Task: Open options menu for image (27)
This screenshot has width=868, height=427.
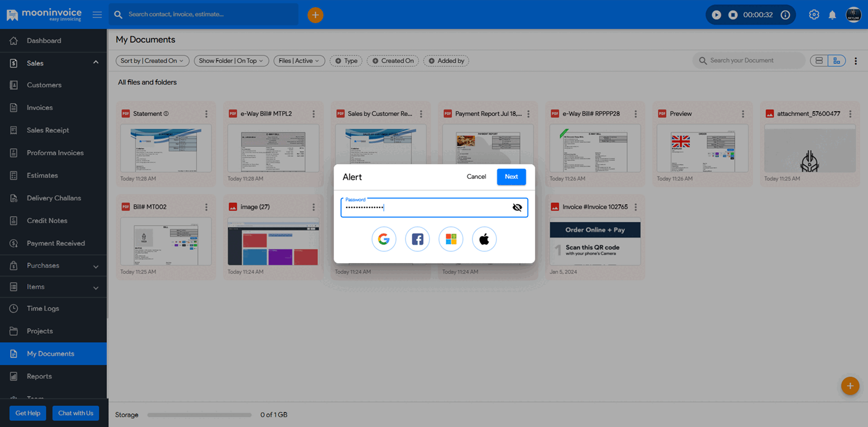Action: 313,207
